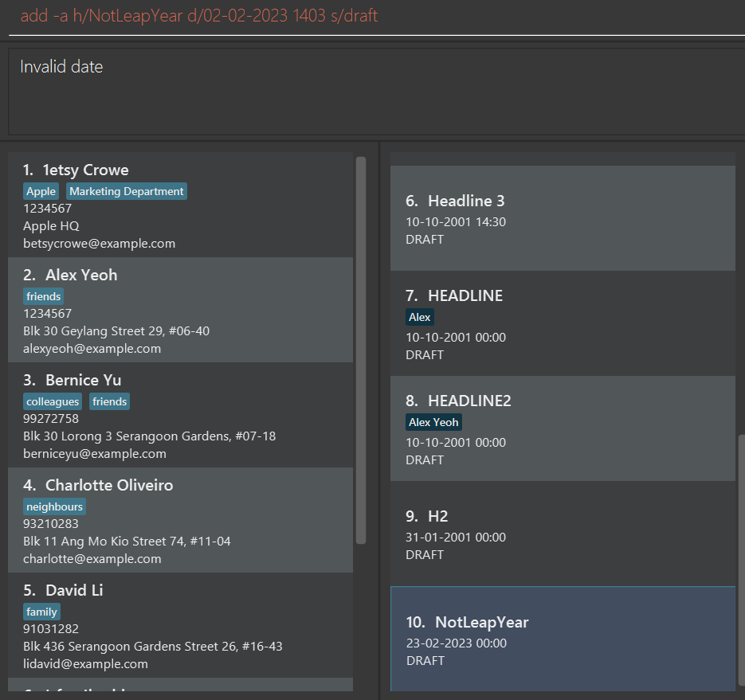Click email alexyeoh@example.com
The image size is (745, 700).
pyautogui.click(x=92, y=349)
